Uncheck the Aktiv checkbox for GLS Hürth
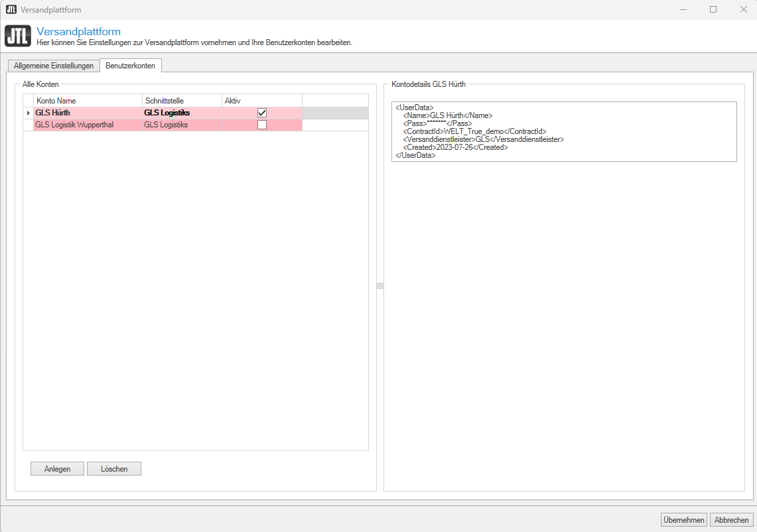Image resolution: width=757 pixels, height=532 pixels. (x=262, y=113)
